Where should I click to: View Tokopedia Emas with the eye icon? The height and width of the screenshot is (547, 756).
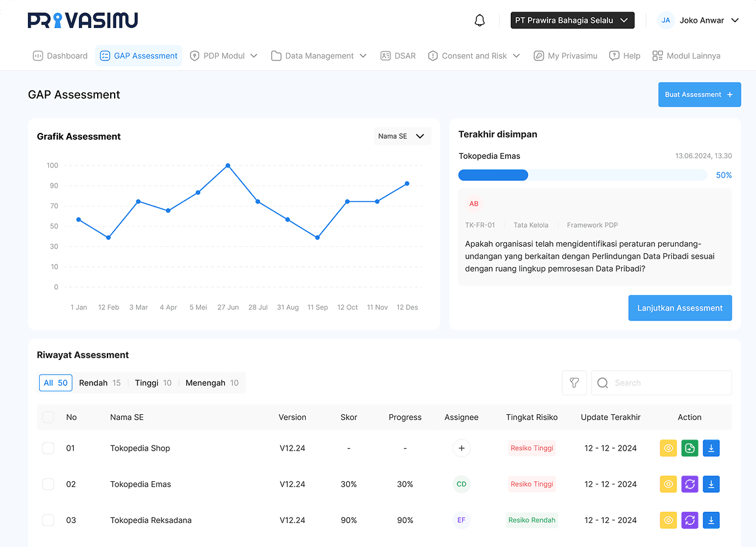(668, 484)
